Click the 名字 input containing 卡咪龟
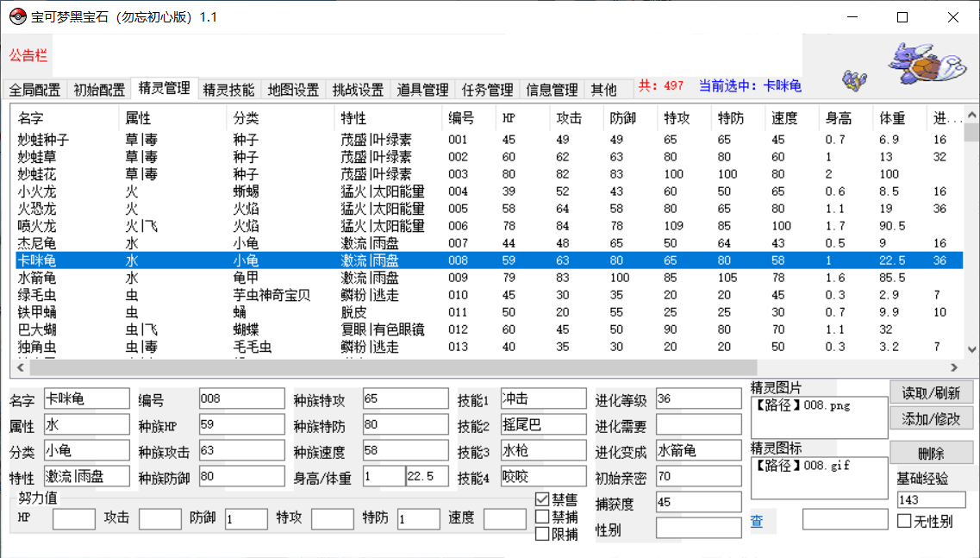This screenshot has width=980, height=558. point(86,398)
